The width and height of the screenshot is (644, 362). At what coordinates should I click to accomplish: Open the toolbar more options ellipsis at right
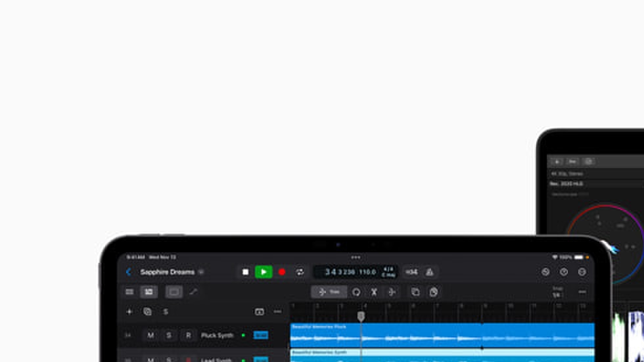pos(582,292)
